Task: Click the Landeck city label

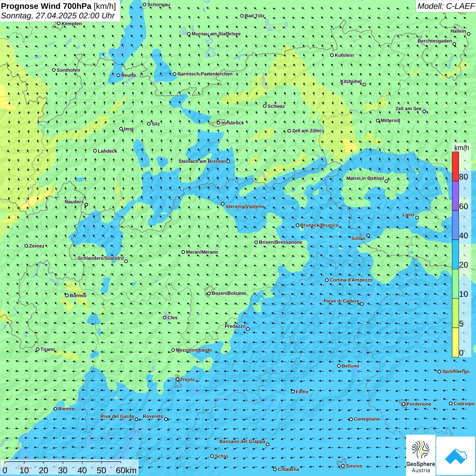Action: pos(107,151)
